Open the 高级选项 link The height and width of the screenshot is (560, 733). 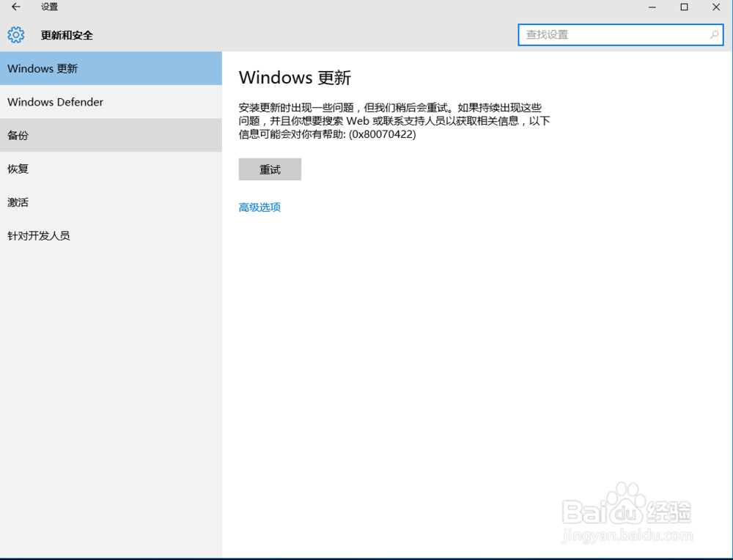(x=259, y=207)
